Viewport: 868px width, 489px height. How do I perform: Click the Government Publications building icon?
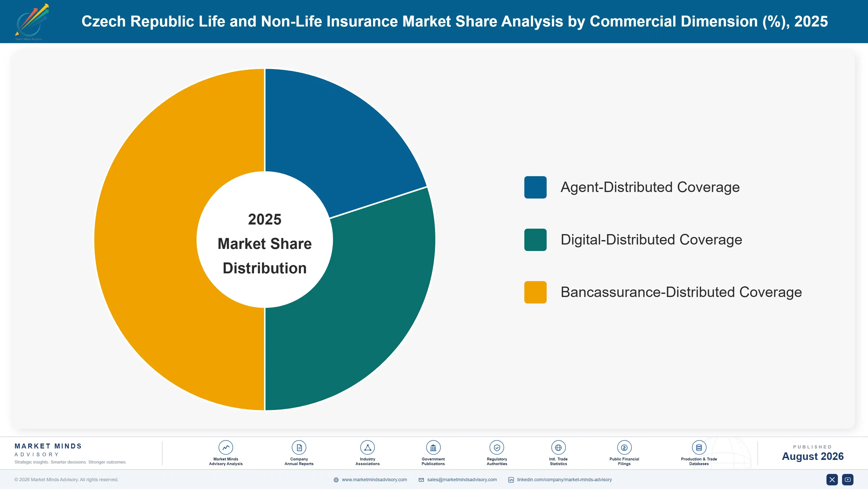coord(433,447)
